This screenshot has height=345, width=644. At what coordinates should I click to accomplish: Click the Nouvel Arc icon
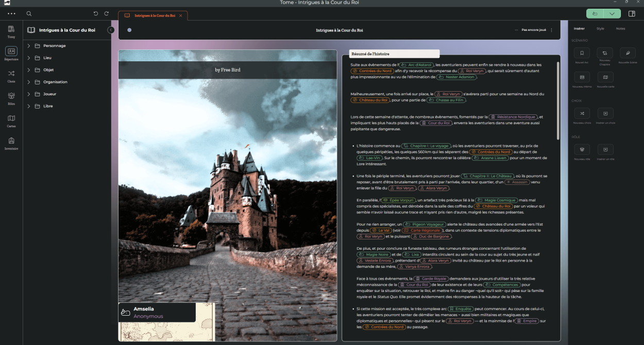pyautogui.click(x=582, y=53)
